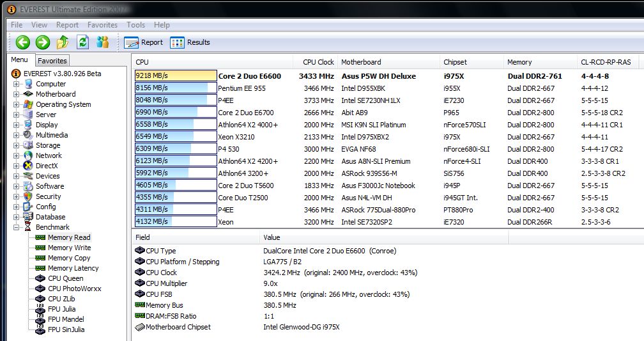This screenshot has width=644, height=341.
Task: Expand the Motherboard tree node
Action: coord(16,94)
